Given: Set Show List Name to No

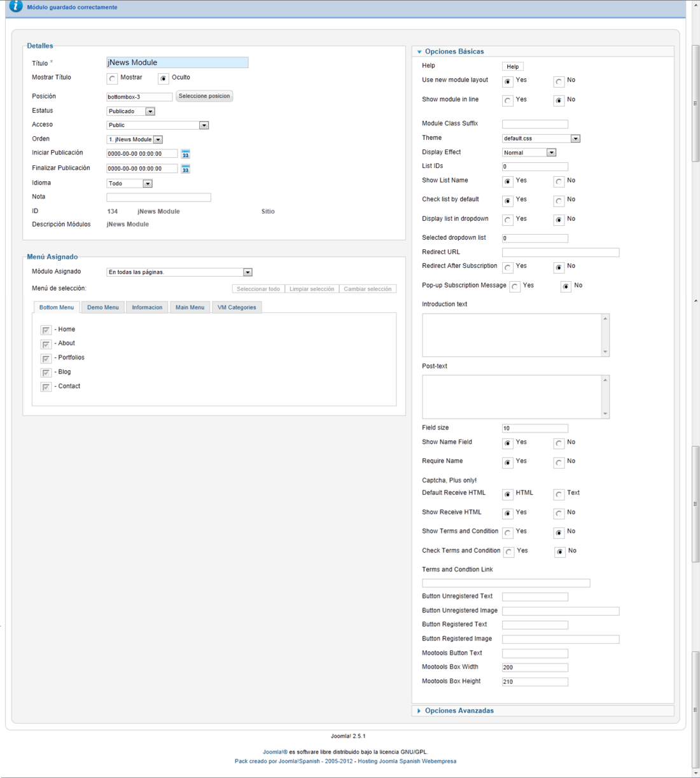Looking at the screenshot, I should point(559,182).
